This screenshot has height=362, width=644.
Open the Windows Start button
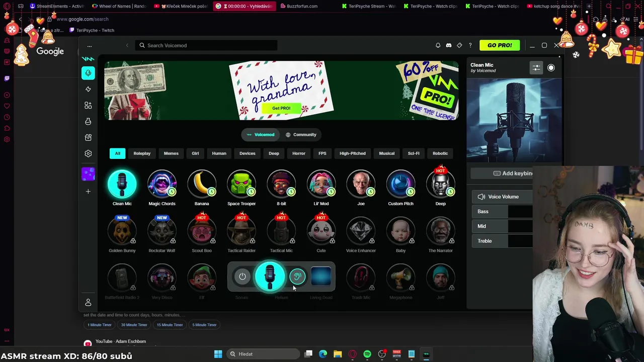point(218,354)
